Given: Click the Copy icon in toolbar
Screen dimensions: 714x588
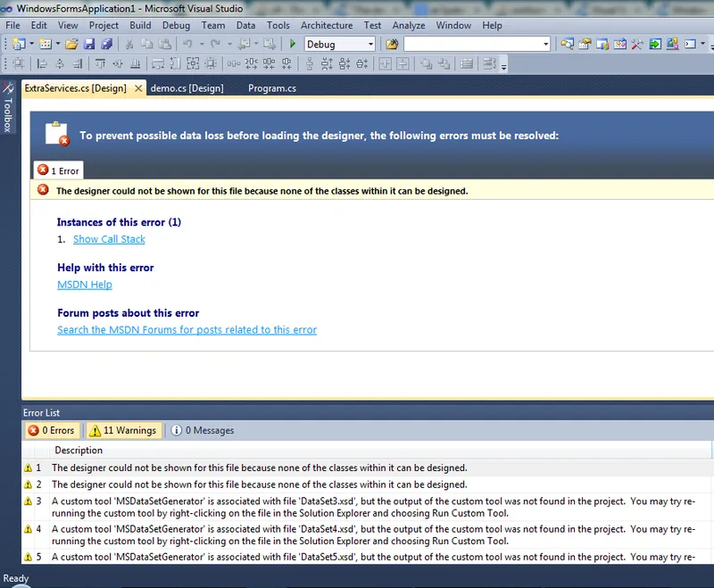Looking at the screenshot, I should (x=146, y=44).
